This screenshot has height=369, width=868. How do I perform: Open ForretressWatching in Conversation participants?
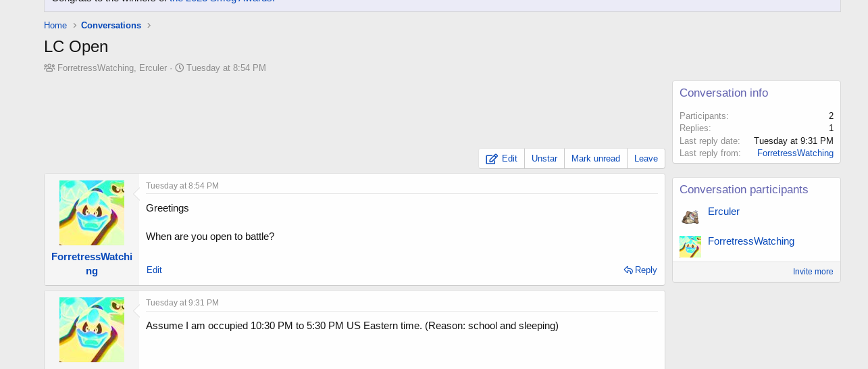(x=750, y=241)
